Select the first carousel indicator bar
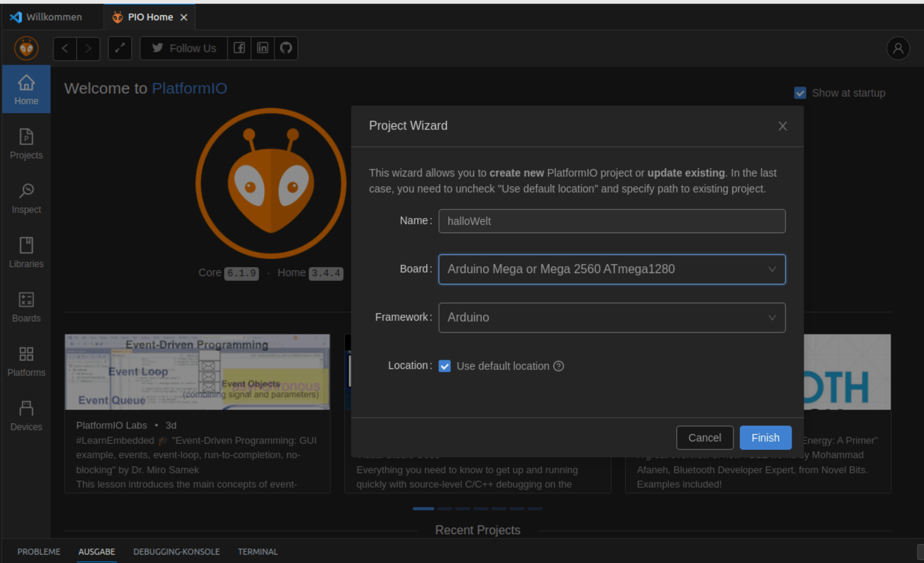Image resolution: width=924 pixels, height=563 pixels. [x=423, y=509]
